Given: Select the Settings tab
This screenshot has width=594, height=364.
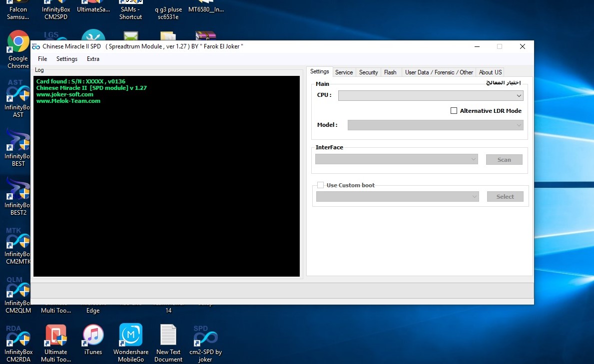Looking at the screenshot, I should point(319,71).
